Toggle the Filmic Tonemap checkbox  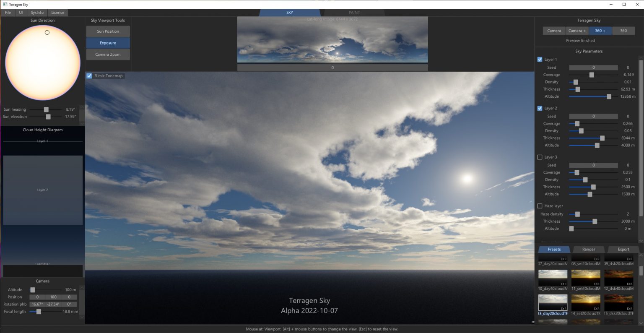click(89, 76)
